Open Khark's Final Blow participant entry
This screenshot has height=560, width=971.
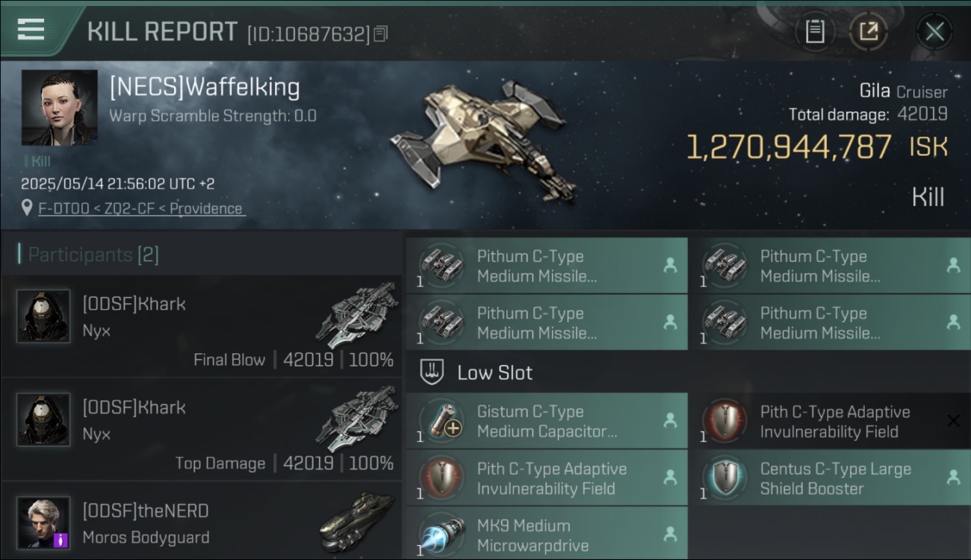click(x=202, y=326)
